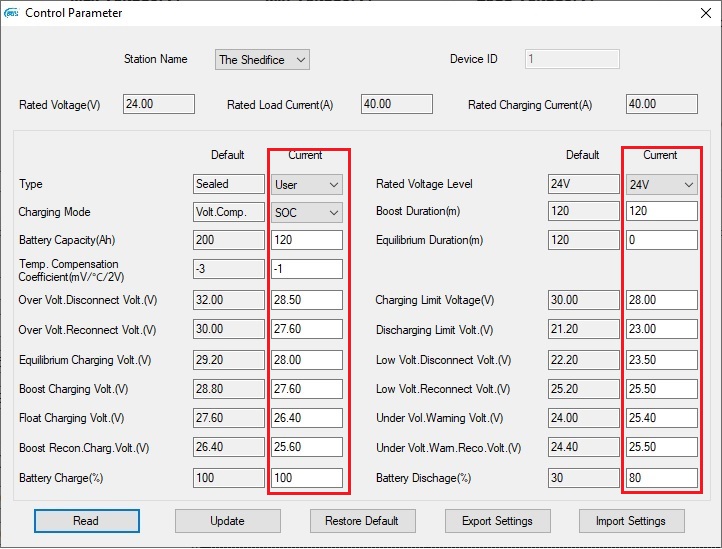722x549 pixels.
Task: Click default Type value Sealed
Action: point(229,184)
